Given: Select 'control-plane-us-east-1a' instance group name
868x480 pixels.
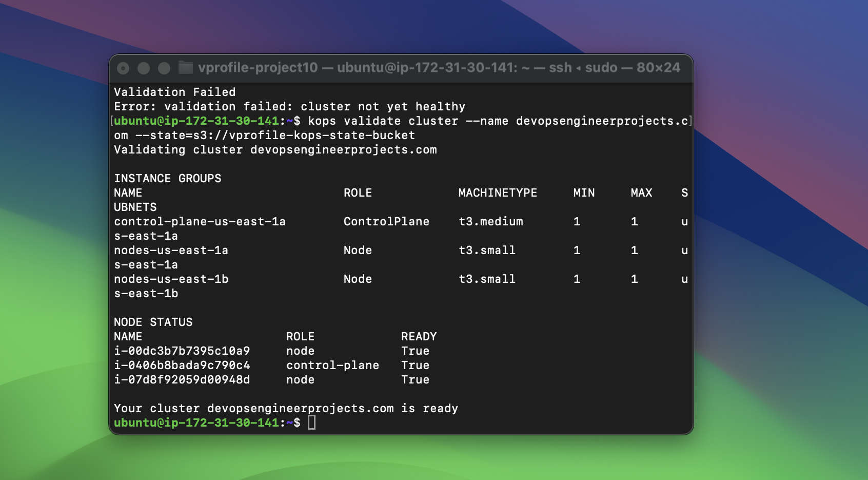Looking at the screenshot, I should click(200, 221).
